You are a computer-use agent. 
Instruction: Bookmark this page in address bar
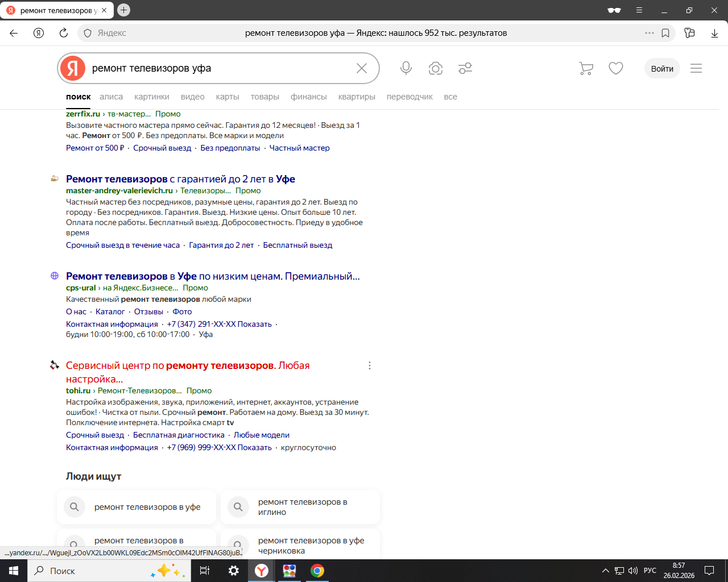pyautogui.click(x=665, y=33)
